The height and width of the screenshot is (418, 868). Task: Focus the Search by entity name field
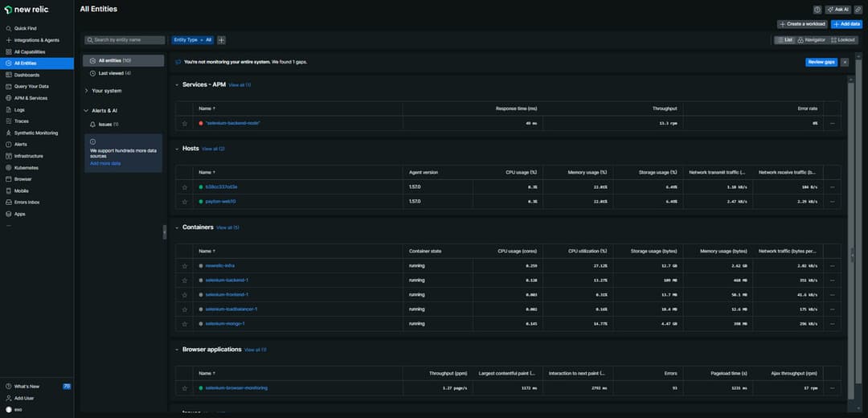(x=125, y=40)
